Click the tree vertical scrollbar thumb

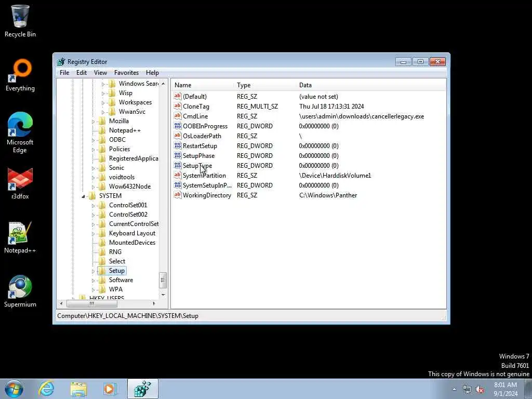[163, 280]
